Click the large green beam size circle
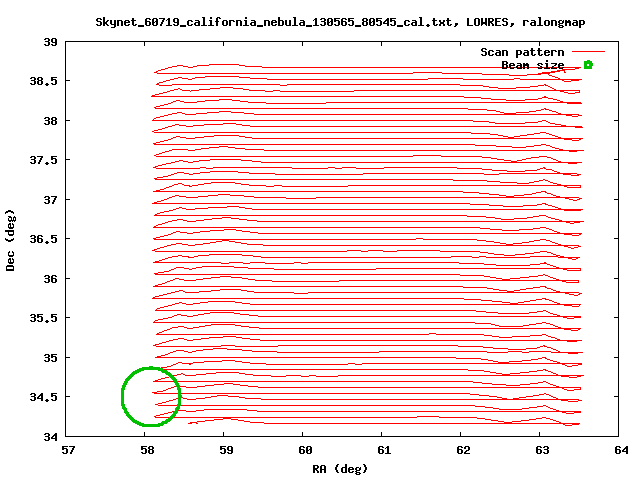Image resolution: width=640 pixels, height=480 pixels. tap(151, 396)
